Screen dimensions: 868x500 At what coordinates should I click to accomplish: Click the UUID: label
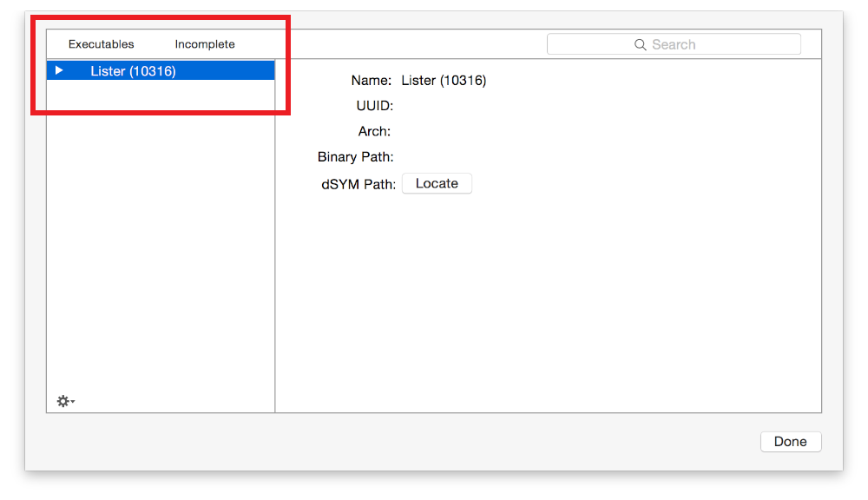point(375,106)
